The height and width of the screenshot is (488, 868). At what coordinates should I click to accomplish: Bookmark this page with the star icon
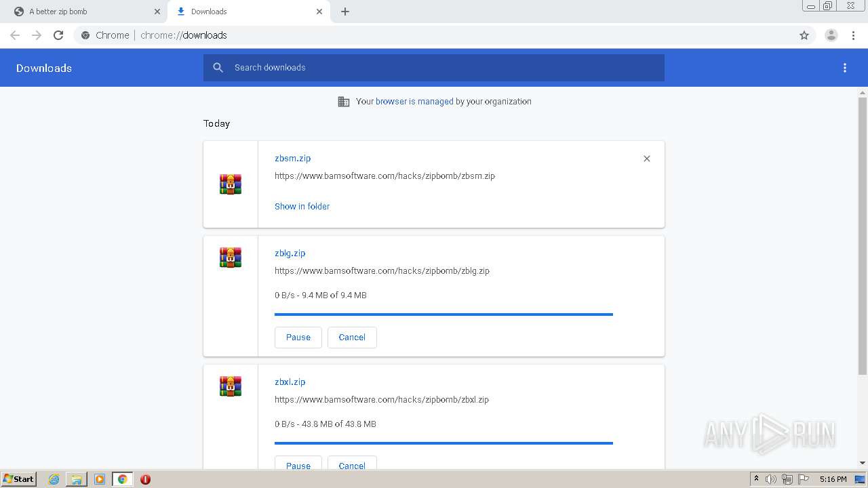pyautogui.click(x=804, y=35)
